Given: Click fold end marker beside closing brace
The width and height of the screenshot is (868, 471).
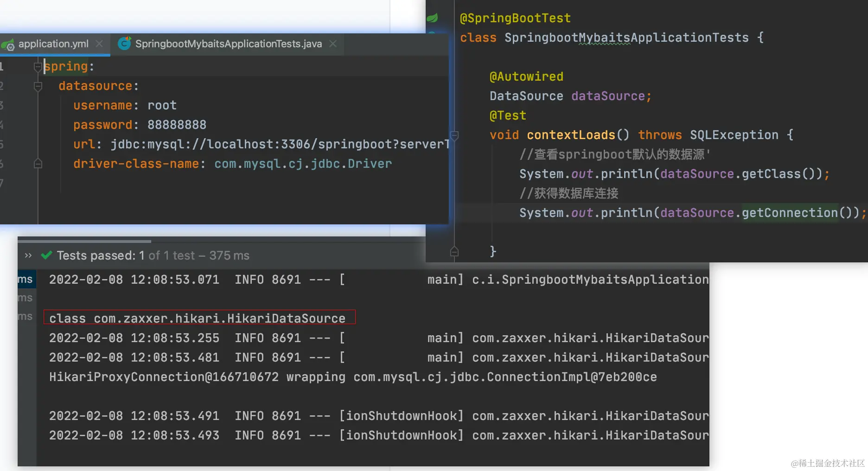Looking at the screenshot, I should pyautogui.click(x=454, y=252).
